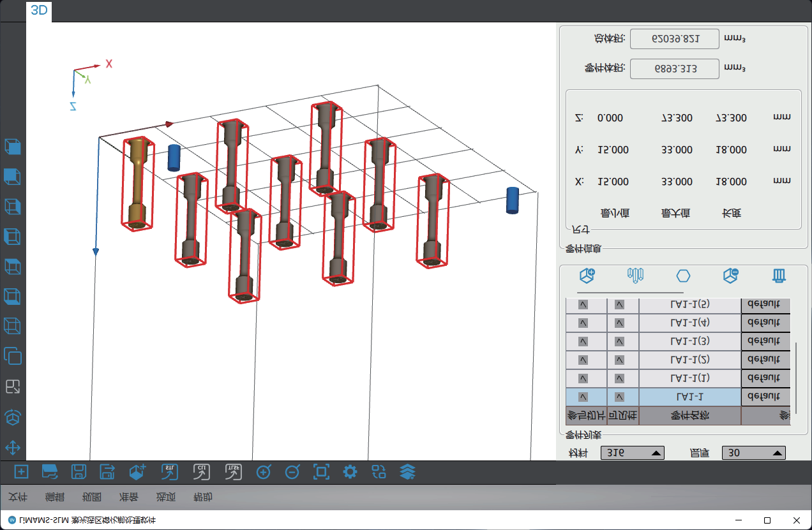This screenshot has width=812, height=530.
Task: Toggle 参与切片 checkbox for row LA1-1(2)
Action: pos(584,360)
